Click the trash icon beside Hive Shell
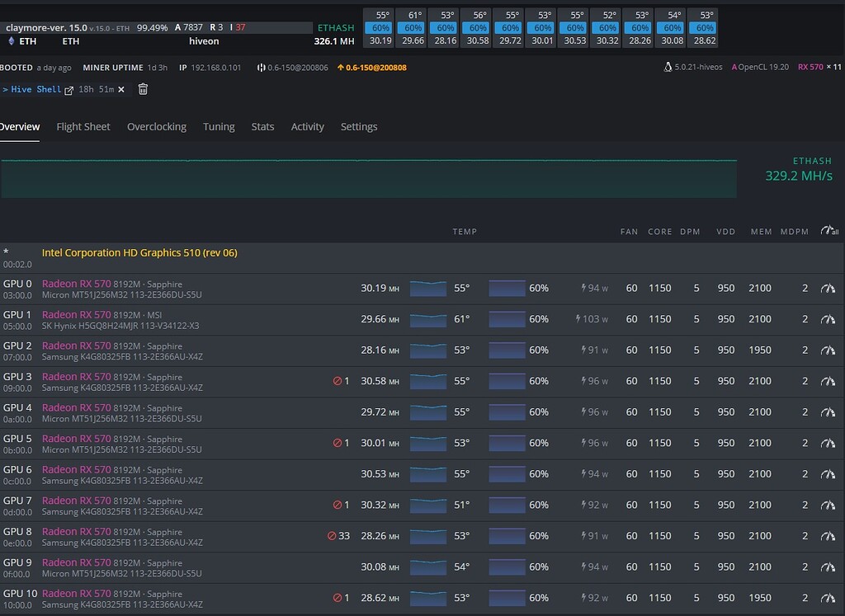The width and height of the screenshot is (845, 616). pos(143,89)
